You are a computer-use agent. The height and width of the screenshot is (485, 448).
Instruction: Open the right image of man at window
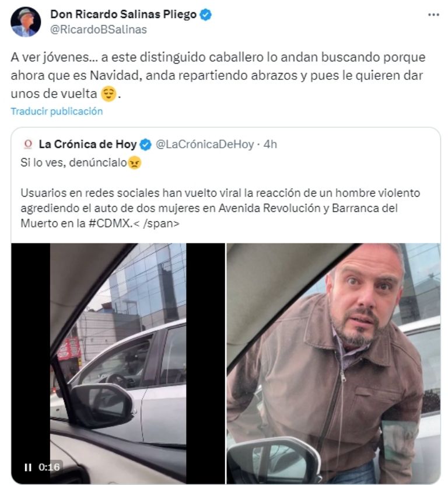pos(333,364)
